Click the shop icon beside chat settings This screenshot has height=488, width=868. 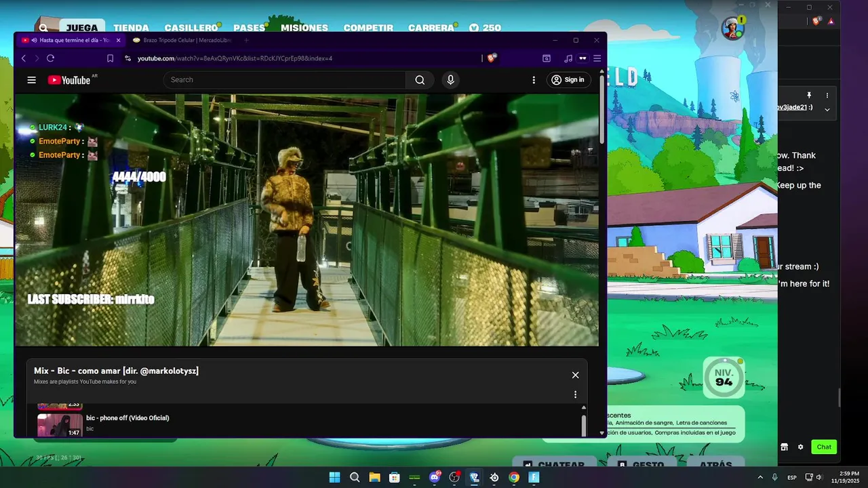click(784, 447)
